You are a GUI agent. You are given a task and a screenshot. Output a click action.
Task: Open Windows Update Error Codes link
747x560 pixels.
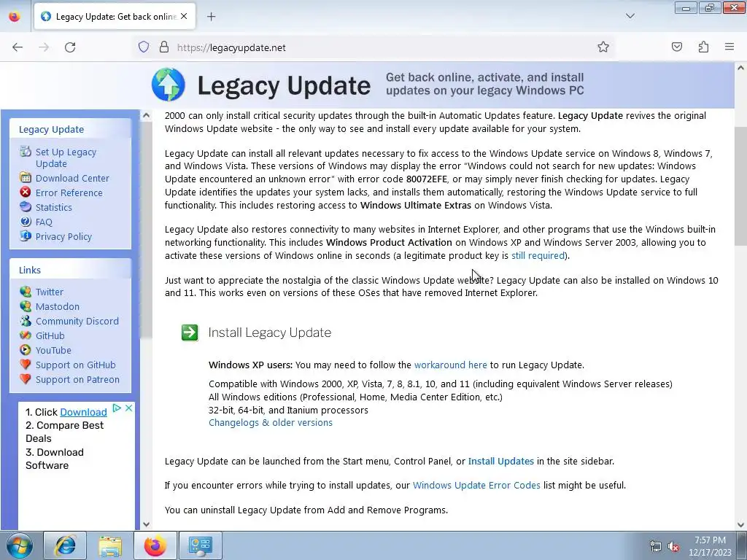coord(476,485)
